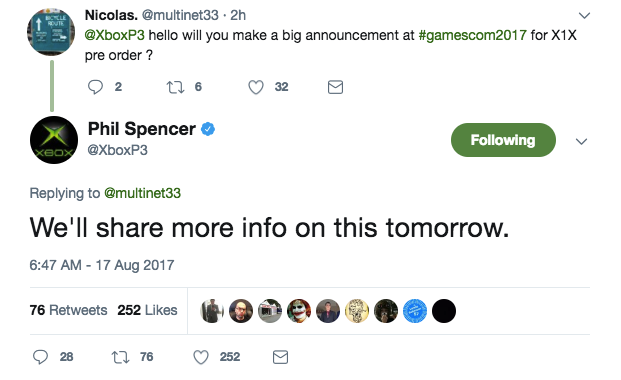Expand options chevron on Nicolas's tweet

584,15
